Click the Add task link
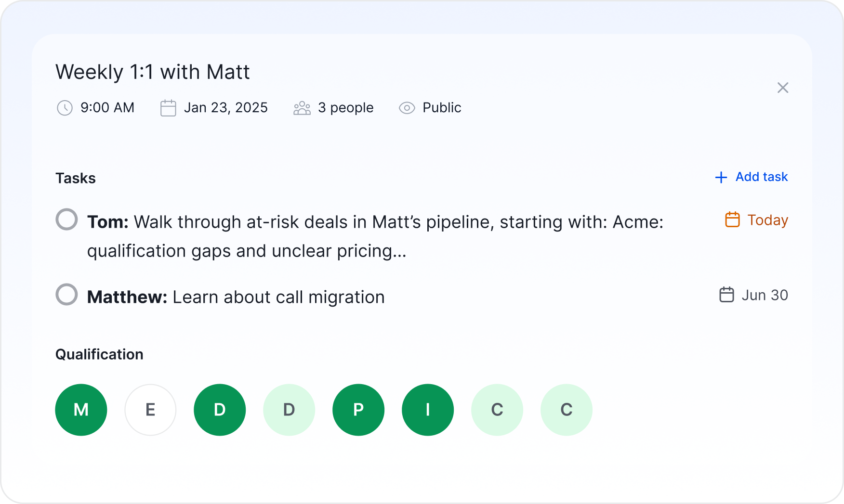844x504 pixels. 762,177
